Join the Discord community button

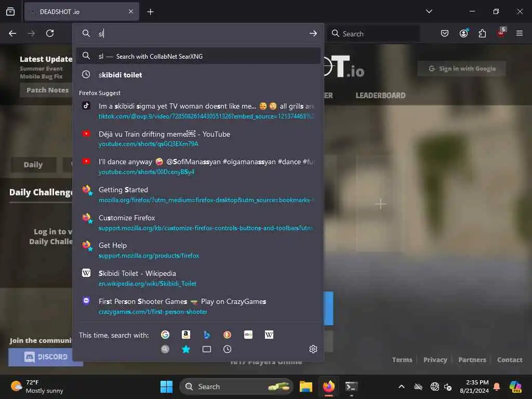[46, 357]
